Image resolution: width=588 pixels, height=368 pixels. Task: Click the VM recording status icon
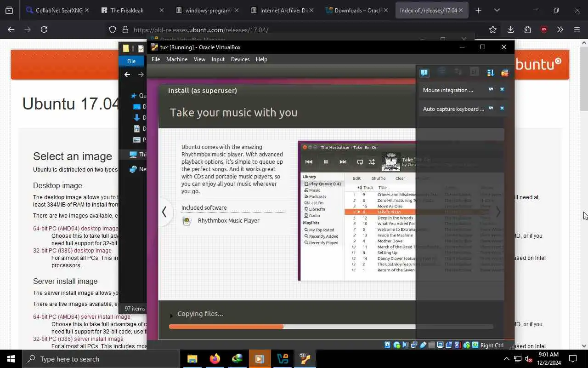click(x=449, y=345)
